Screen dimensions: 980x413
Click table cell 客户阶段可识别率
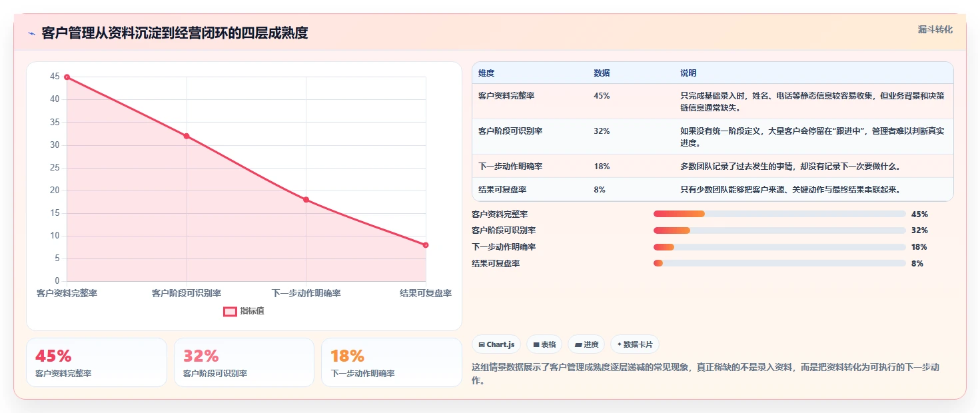[x=510, y=131]
